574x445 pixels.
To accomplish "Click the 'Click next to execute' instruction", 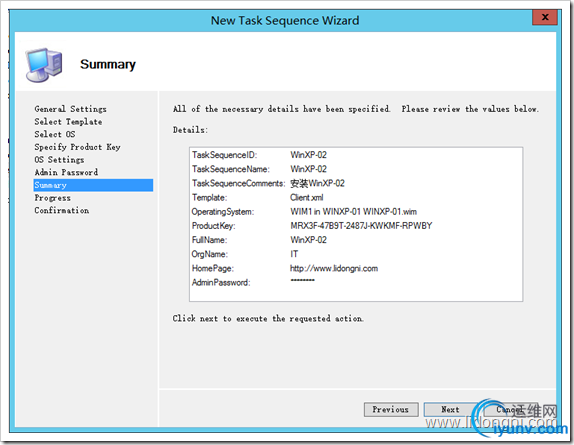I will 268,318.
